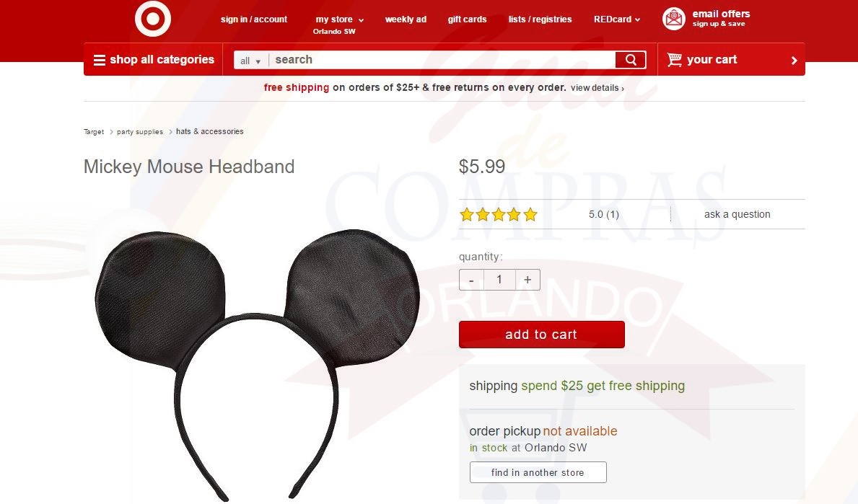Click the Target bullseye logo

pos(153,19)
